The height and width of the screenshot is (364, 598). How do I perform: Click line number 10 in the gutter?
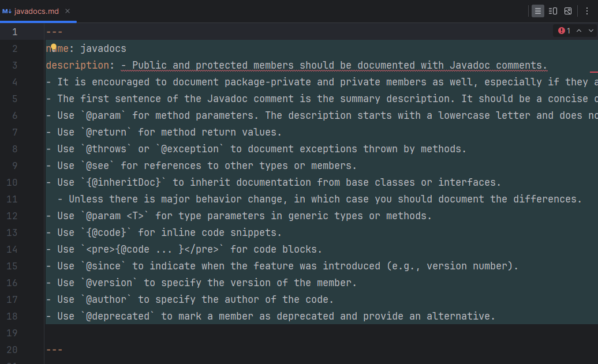tap(12, 182)
